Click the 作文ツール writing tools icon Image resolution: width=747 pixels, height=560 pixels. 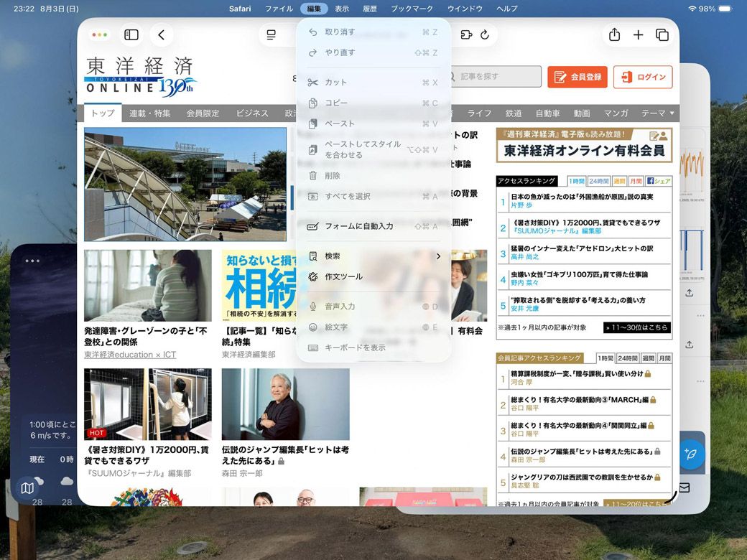tap(312, 276)
